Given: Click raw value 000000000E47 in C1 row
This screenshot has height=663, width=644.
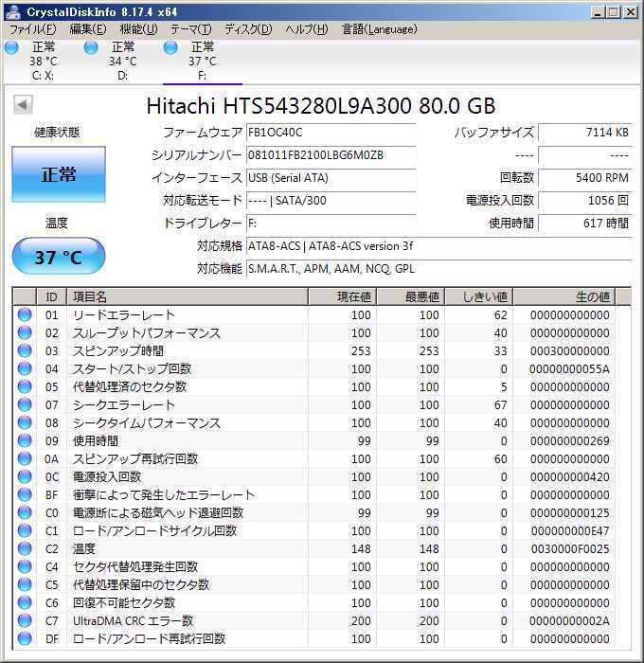Looking at the screenshot, I should [569, 530].
